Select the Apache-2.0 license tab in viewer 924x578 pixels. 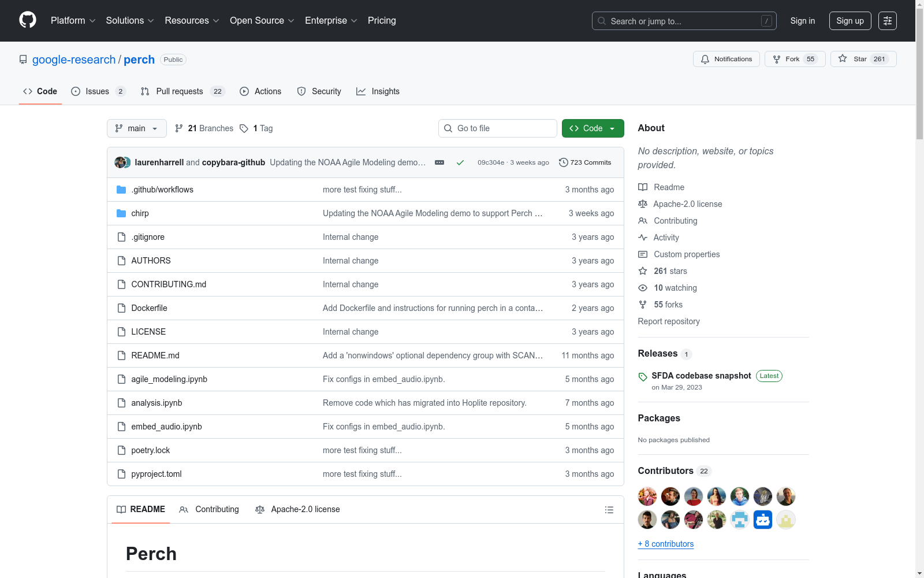pos(297,509)
